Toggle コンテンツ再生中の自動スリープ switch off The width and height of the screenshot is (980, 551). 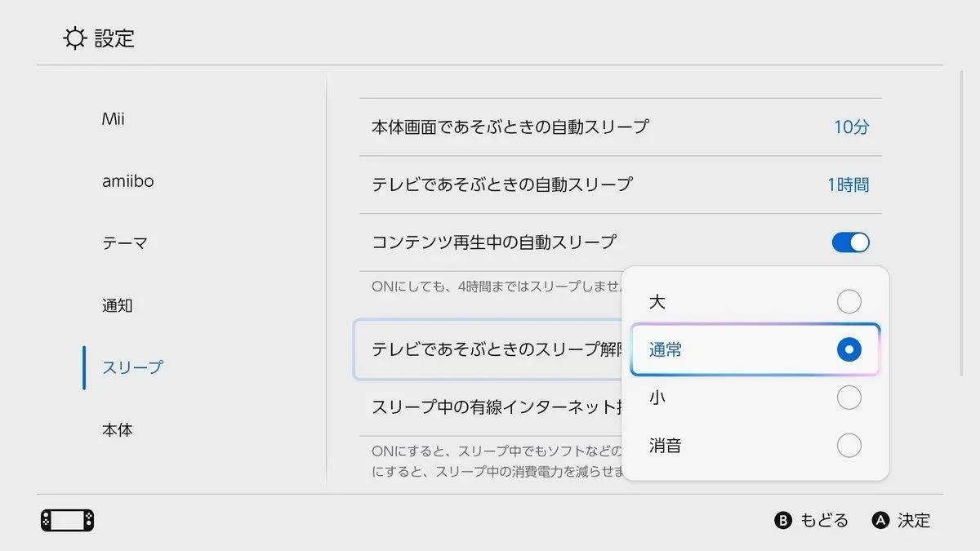tap(850, 242)
